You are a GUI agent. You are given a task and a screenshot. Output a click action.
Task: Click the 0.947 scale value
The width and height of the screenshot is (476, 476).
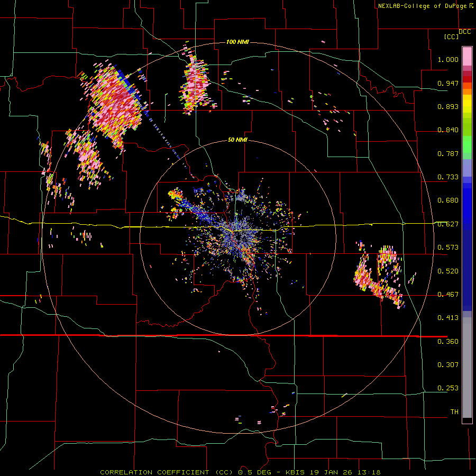point(448,83)
